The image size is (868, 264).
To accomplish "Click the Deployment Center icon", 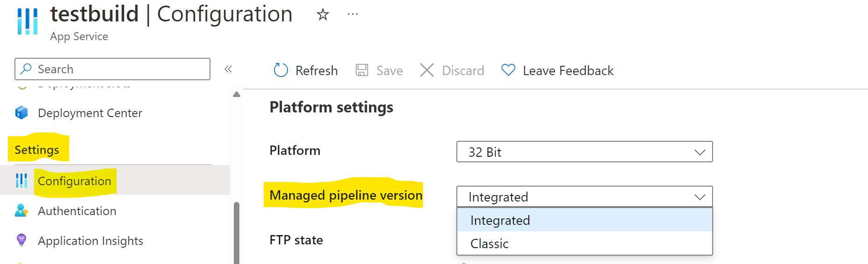I will tap(21, 113).
